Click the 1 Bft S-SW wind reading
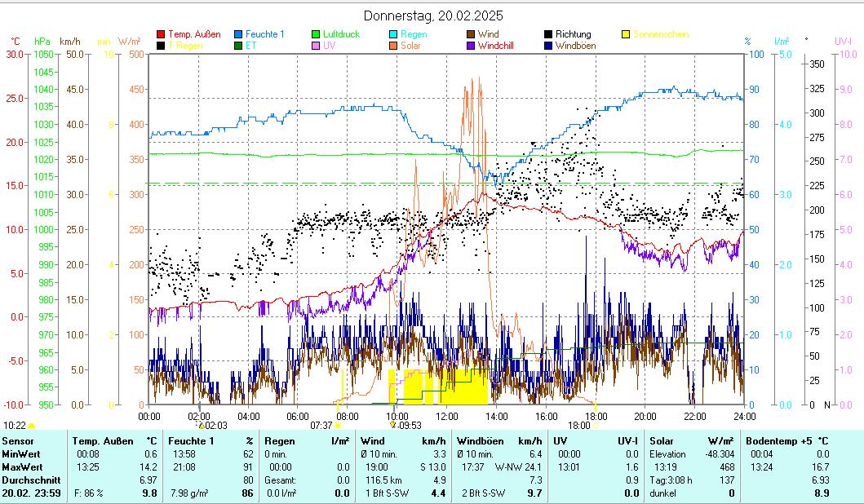The width and height of the screenshot is (864, 504). coord(387,493)
